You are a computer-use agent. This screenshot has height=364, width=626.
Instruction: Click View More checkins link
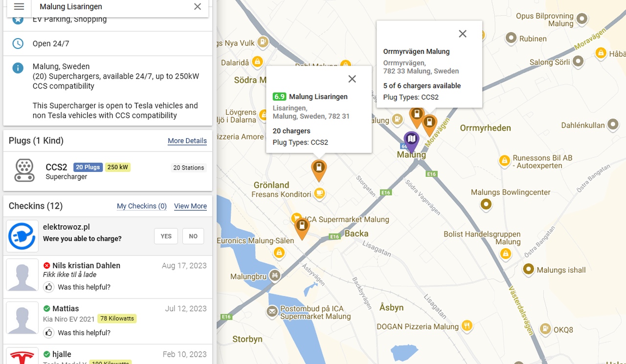tap(190, 206)
